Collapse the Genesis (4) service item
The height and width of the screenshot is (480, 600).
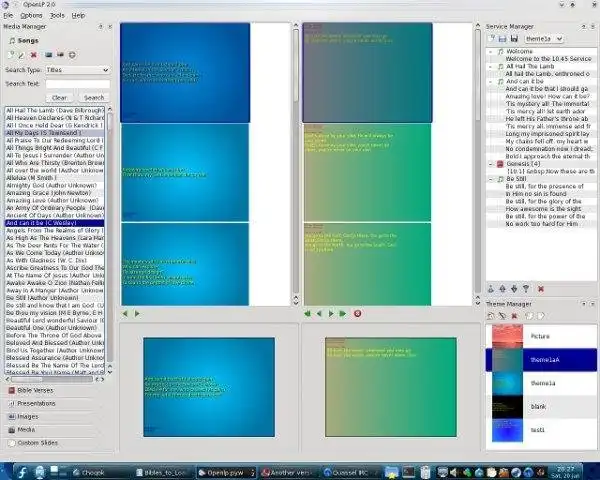491,164
